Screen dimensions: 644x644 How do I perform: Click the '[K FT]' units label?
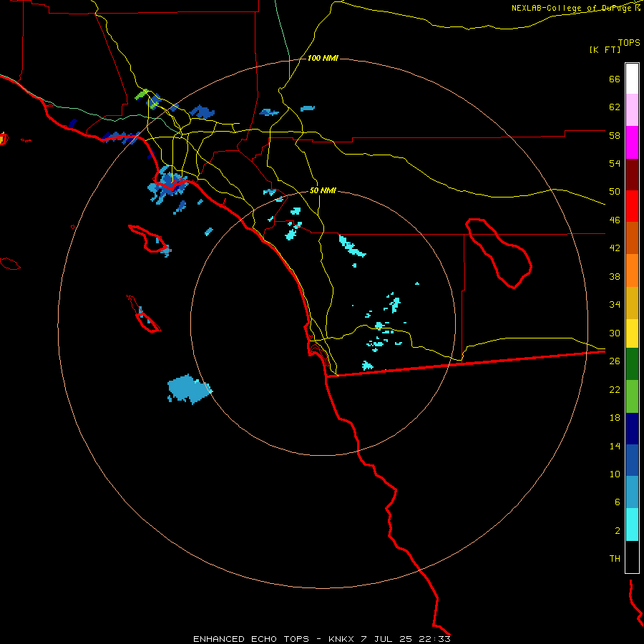click(605, 49)
